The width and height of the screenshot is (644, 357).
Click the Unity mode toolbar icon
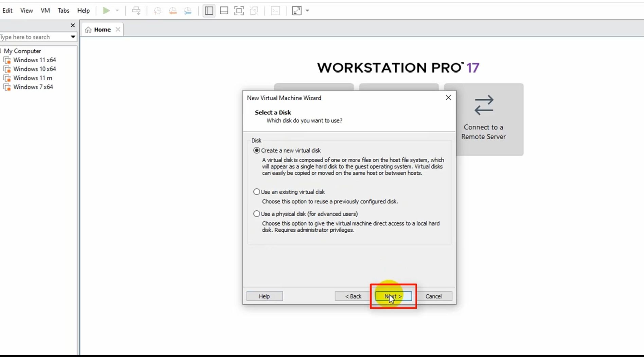254,11
